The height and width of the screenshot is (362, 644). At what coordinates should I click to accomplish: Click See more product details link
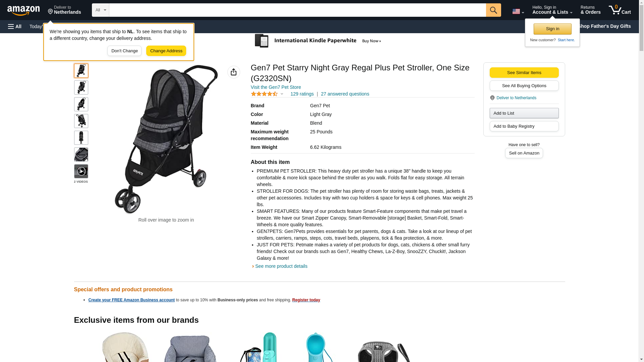281,266
